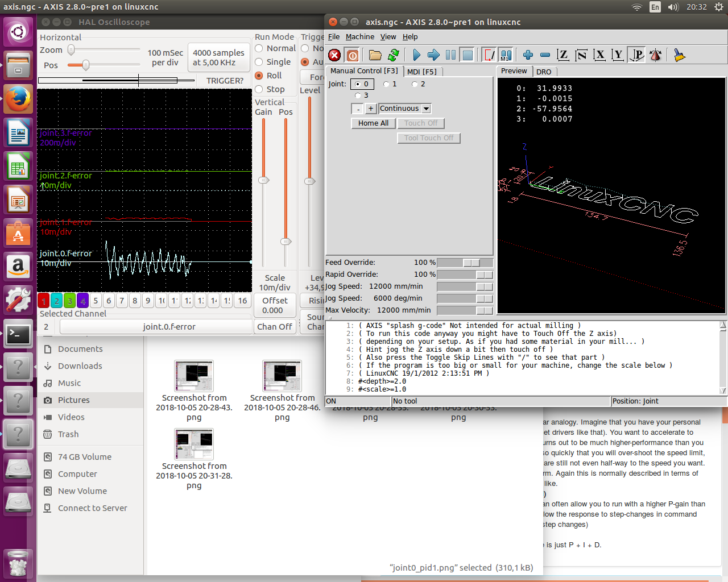Select the rotated Z view icon
This screenshot has height=582, width=728.
tap(581, 55)
